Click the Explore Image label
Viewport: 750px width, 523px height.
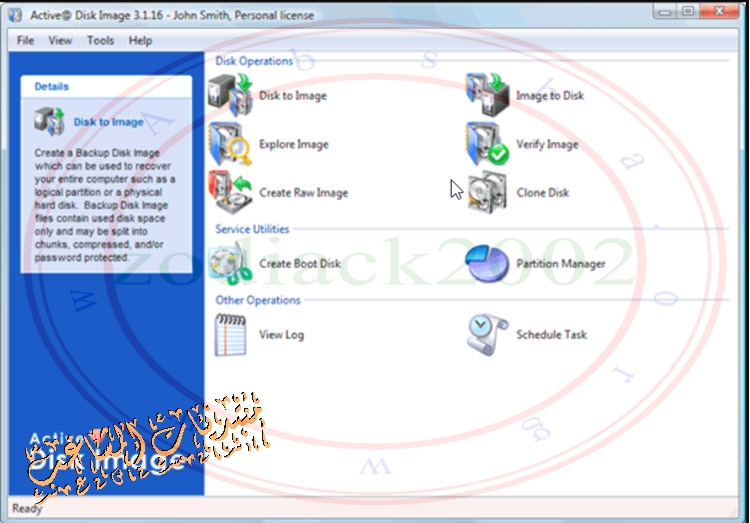[x=294, y=144]
